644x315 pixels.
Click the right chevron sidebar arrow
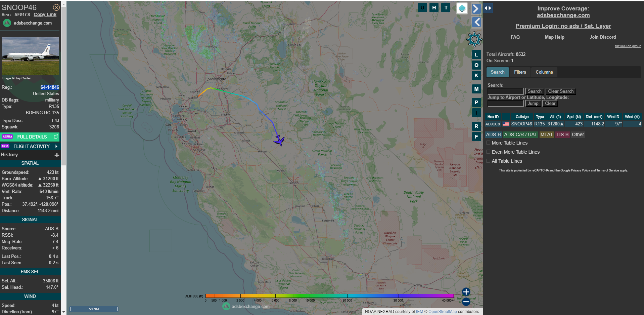coord(476,8)
